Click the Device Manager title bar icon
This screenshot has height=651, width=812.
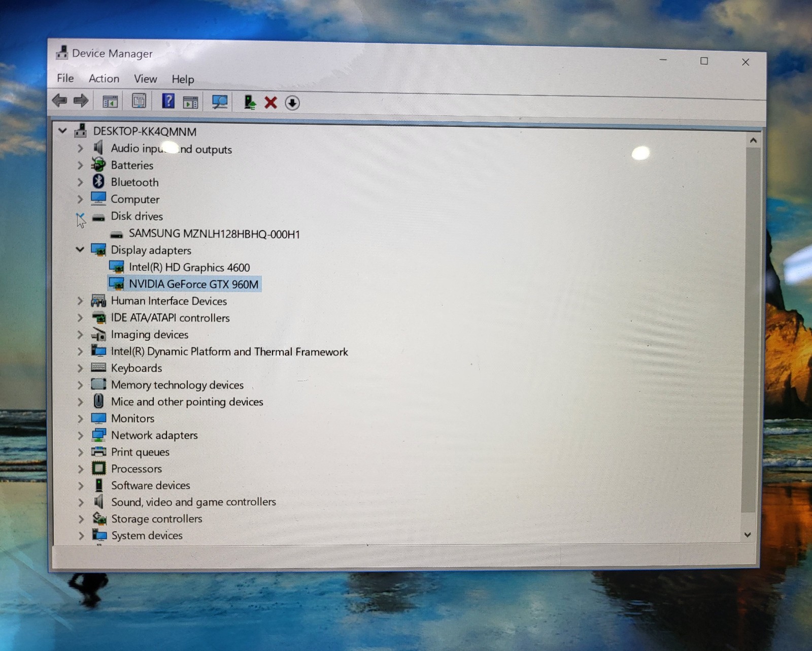[62, 53]
